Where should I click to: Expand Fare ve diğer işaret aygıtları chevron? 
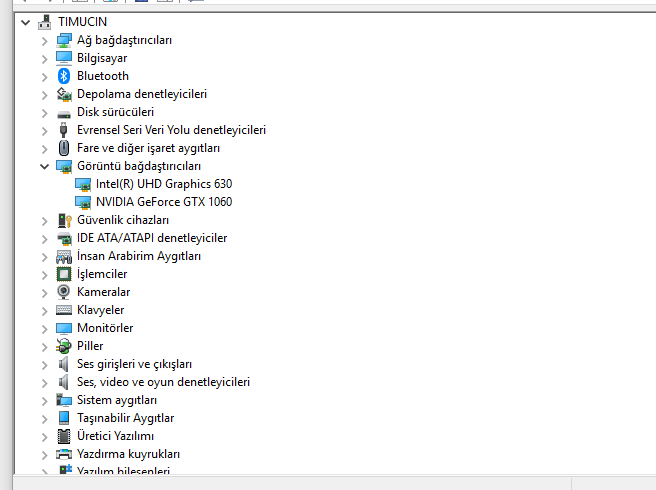click(44, 149)
